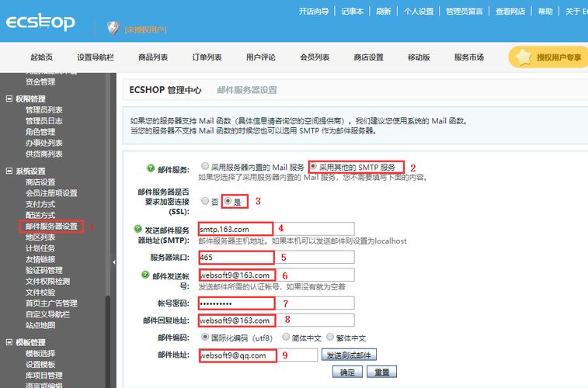The width and height of the screenshot is (588, 388).
Task: Open 地区列表 in the sidebar
Action: (40, 237)
